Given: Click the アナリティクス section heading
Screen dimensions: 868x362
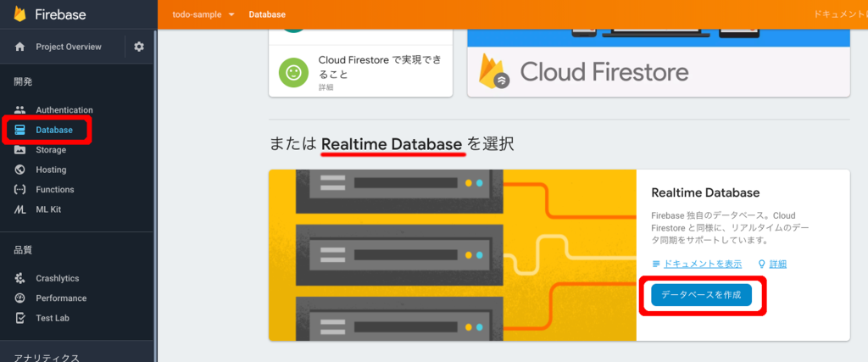Looking at the screenshot, I should click(x=47, y=358).
